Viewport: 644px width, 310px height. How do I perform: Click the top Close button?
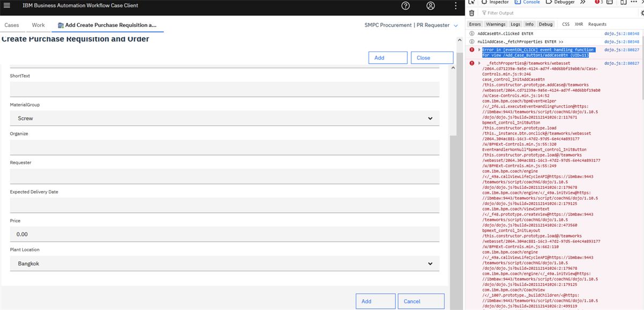(432, 58)
